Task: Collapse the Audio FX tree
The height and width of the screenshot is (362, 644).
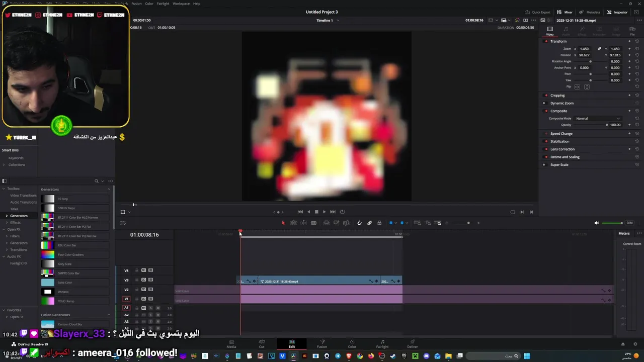Action: (4, 256)
